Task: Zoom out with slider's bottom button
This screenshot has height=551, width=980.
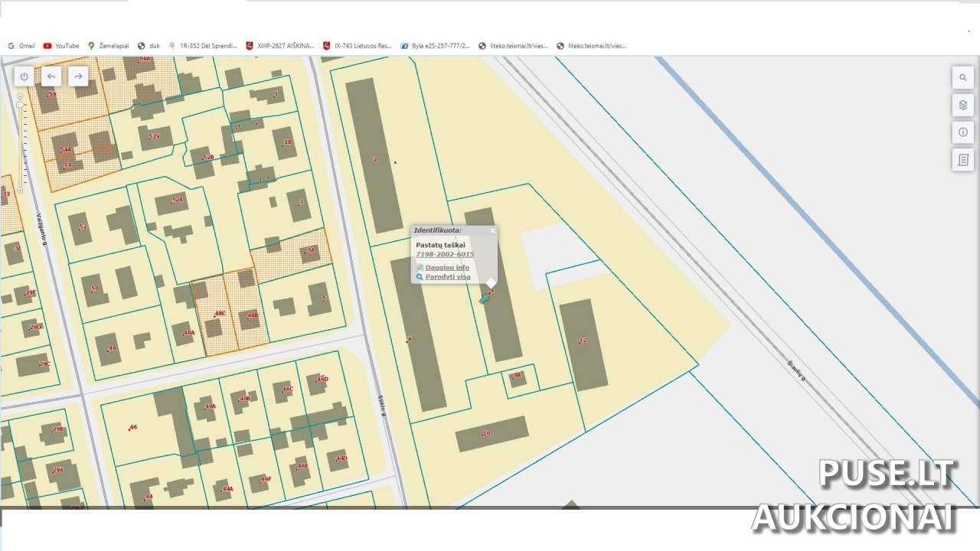Action: pyautogui.click(x=20, y=191)
